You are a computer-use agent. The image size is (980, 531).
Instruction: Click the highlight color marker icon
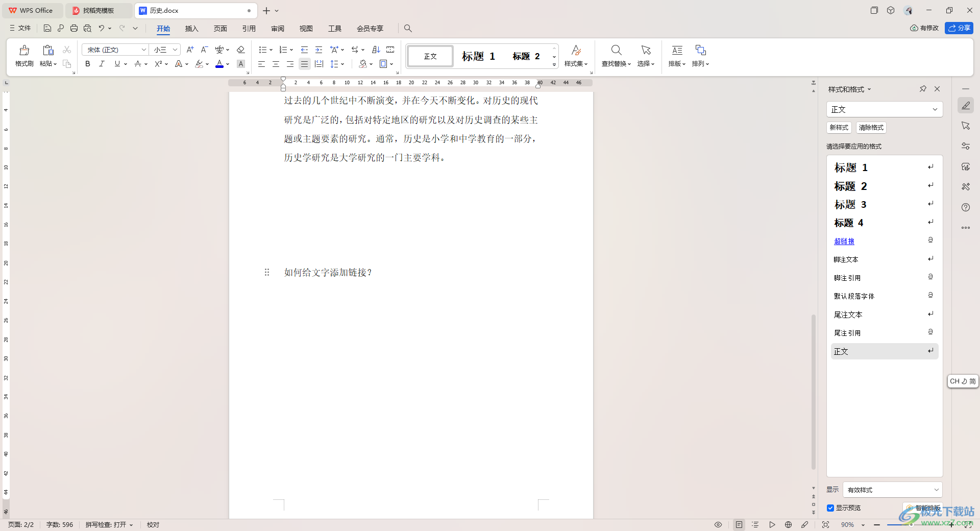tap(199, 64)
